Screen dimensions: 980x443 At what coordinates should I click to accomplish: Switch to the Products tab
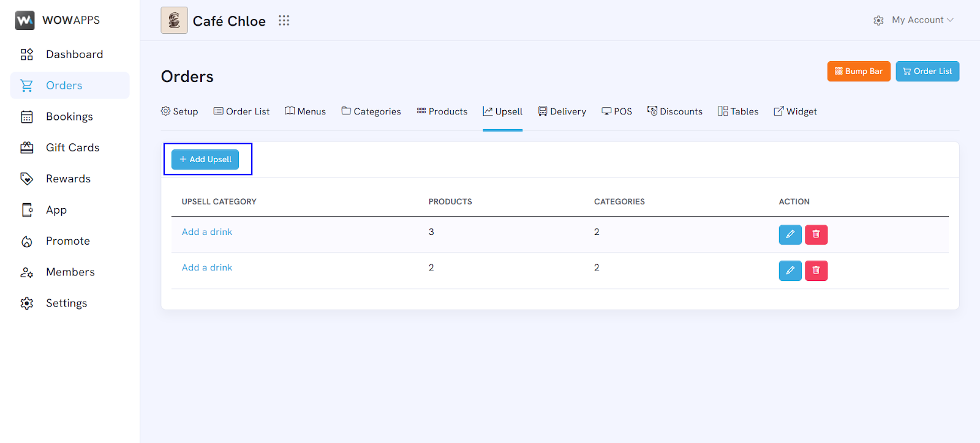click(442, 111)
